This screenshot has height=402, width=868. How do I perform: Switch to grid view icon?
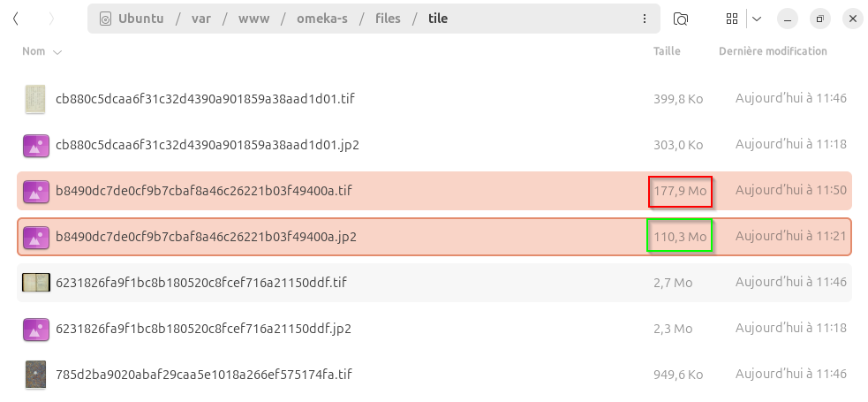point(731,19)
